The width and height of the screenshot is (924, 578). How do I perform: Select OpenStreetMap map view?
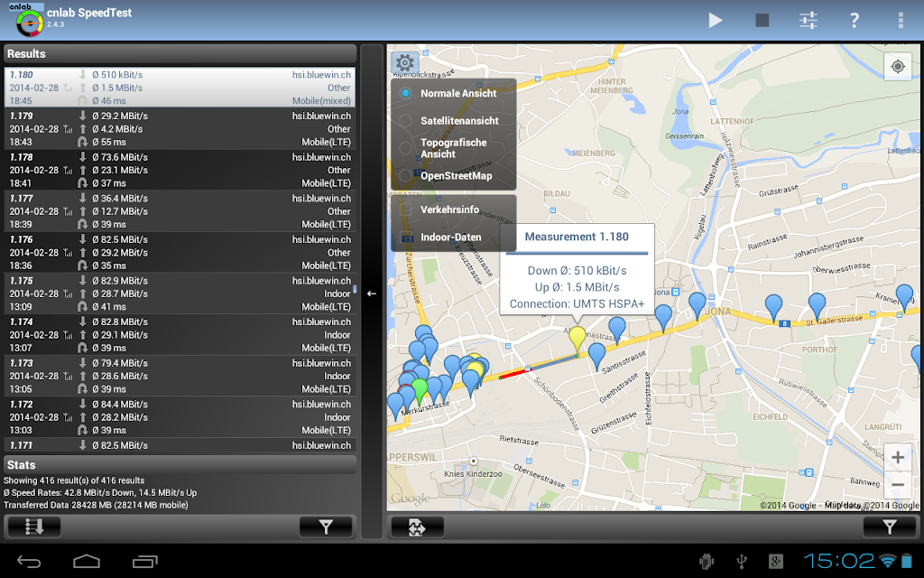[x=453, y=176]
